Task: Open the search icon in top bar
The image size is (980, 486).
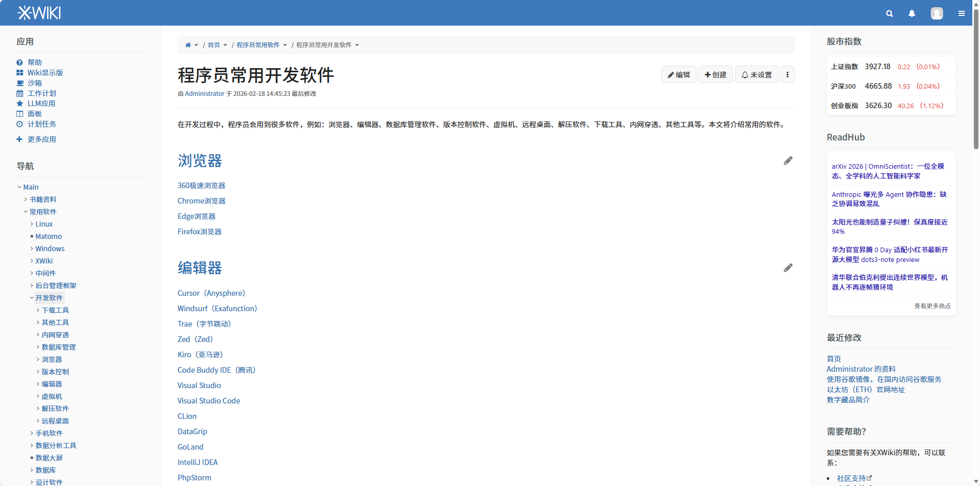Action: [x=889, y=13]
